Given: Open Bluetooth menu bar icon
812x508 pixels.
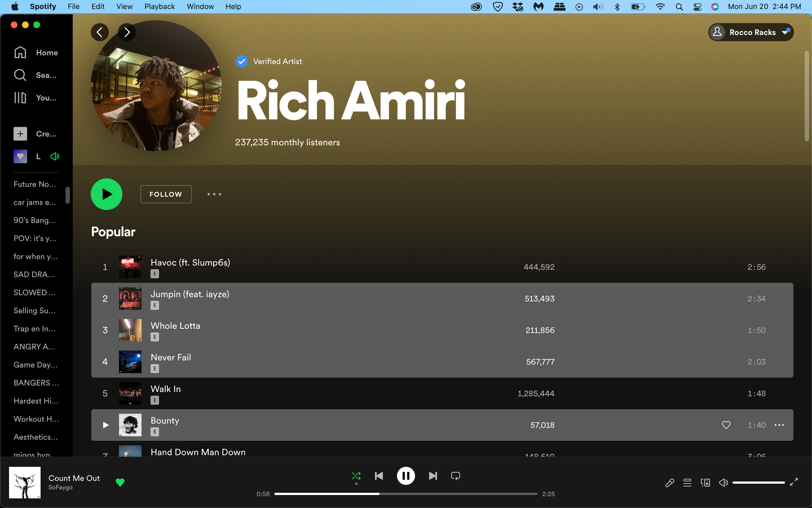Looking at the screenshot, I should tap(617, 7).
